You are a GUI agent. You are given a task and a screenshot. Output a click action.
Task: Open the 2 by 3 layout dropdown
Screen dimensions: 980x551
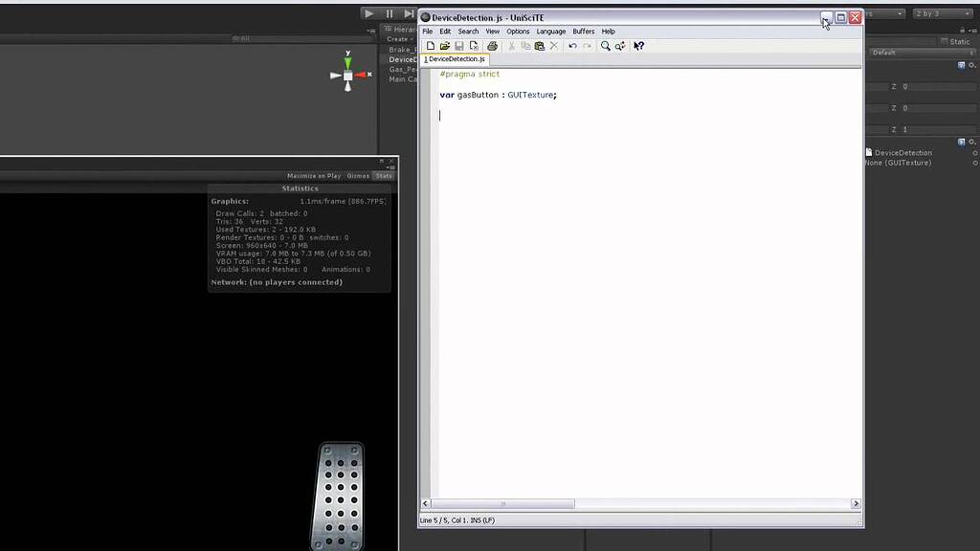point(942,12)
